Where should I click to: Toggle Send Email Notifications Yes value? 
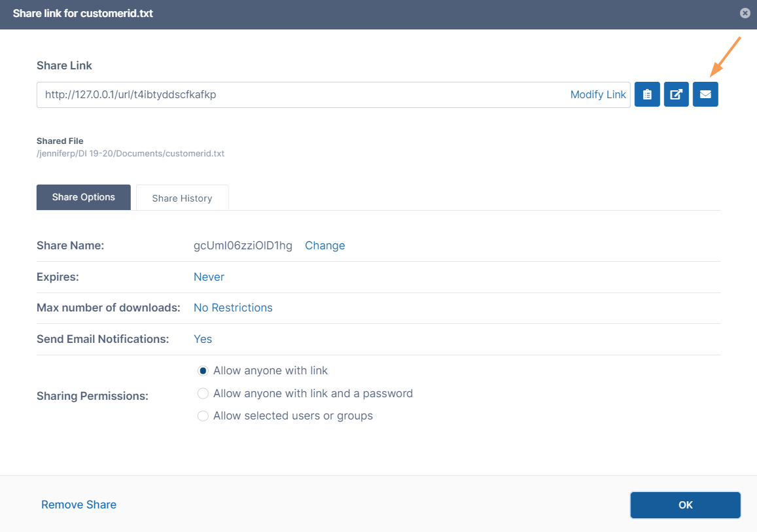[203, 339]
